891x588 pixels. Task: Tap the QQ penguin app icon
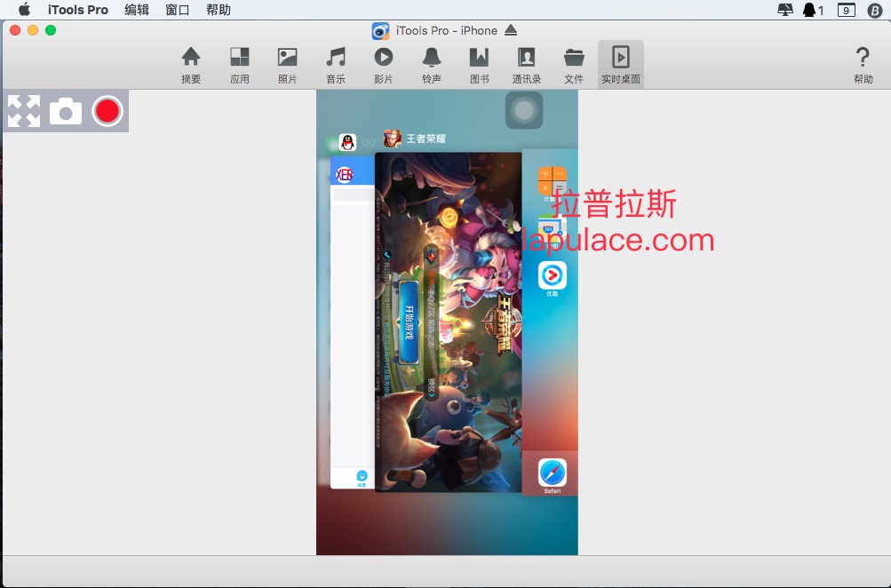347,142
